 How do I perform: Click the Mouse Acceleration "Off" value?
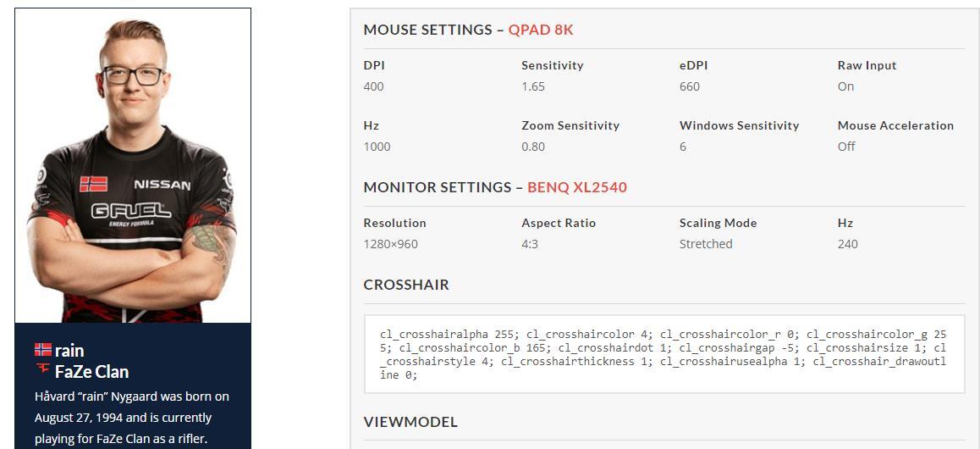click(x=846, y=147)
